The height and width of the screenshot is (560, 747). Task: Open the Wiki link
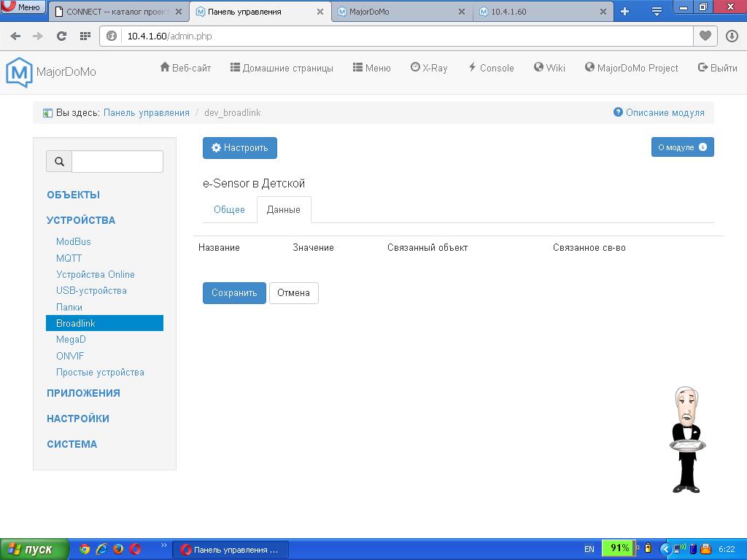(549, 68)
